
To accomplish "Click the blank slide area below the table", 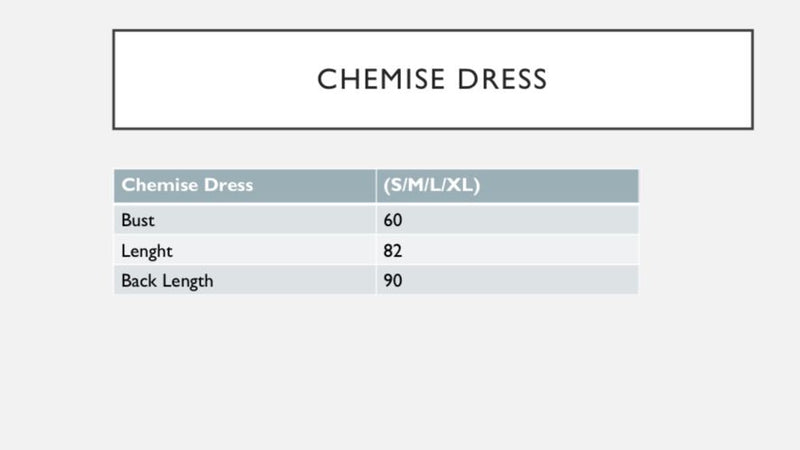I will (x=400, y=370).
